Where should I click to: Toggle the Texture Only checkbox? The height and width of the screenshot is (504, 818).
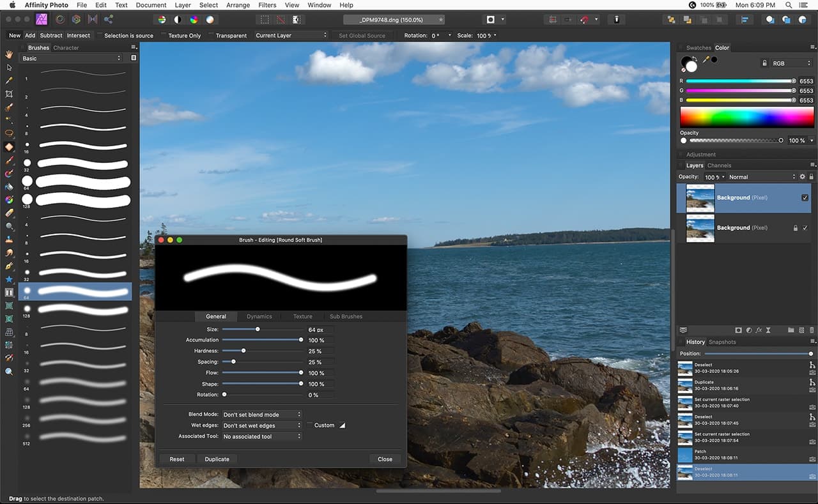164,36
